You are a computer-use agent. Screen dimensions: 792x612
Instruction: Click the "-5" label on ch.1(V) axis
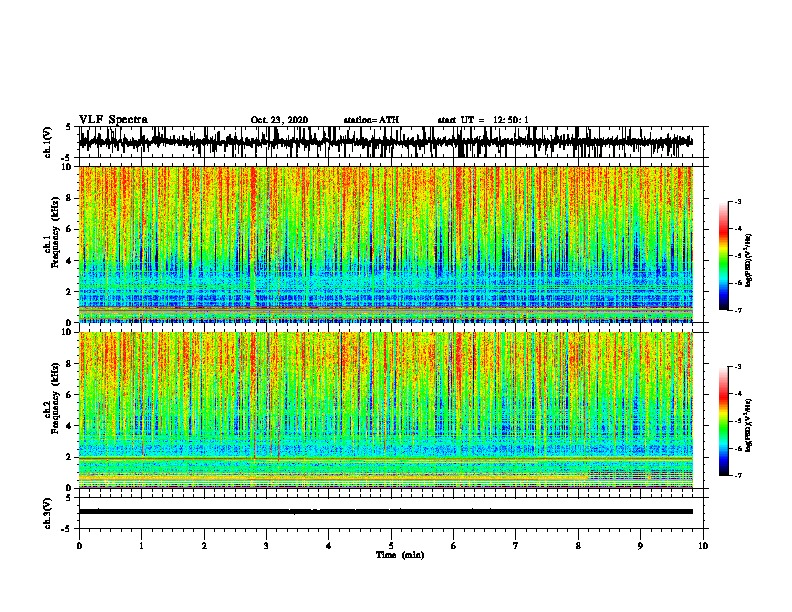click(67, 158)
